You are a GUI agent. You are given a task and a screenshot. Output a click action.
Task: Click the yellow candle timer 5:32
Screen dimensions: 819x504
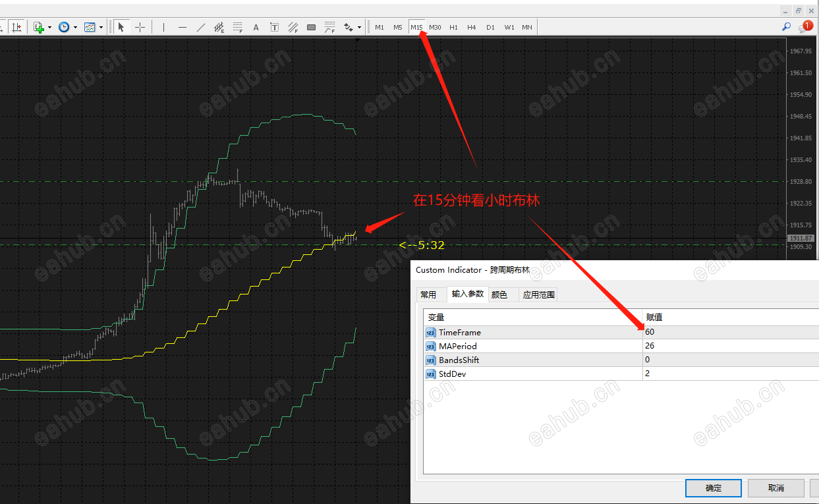(x=422, y=245)
